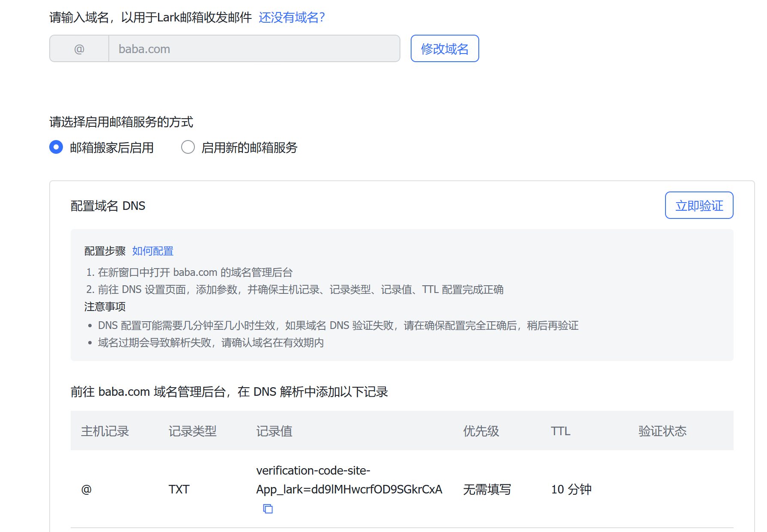Click the 10 分钟 TTL cell
Screen dimensions: 767x532
click(x=571, y=489)
